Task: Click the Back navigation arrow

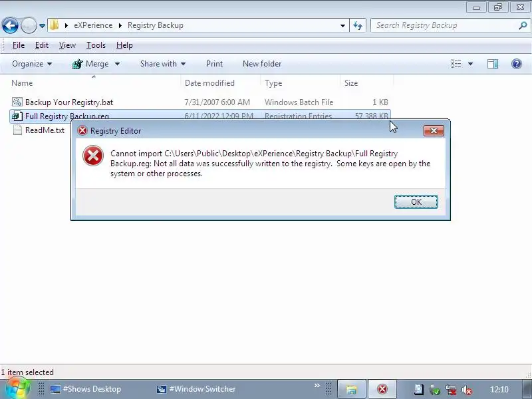Action: pyautogui.click(x=10, y=25)
